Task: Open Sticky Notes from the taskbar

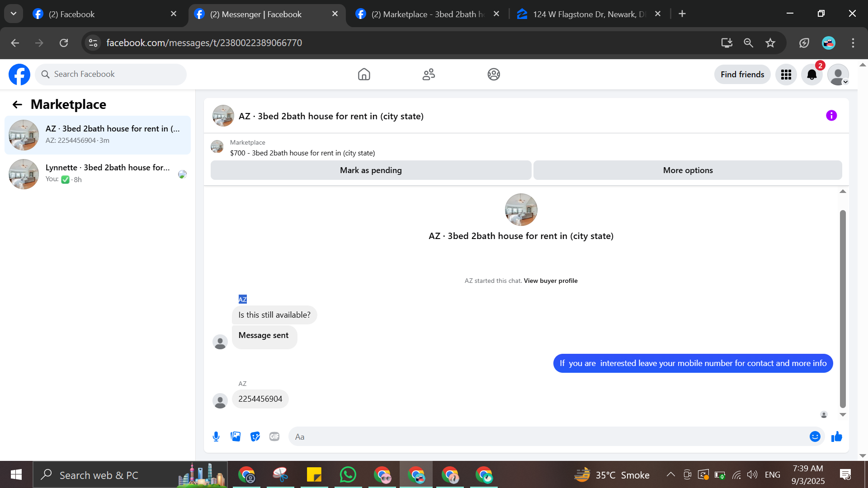Action: [314, 475]
